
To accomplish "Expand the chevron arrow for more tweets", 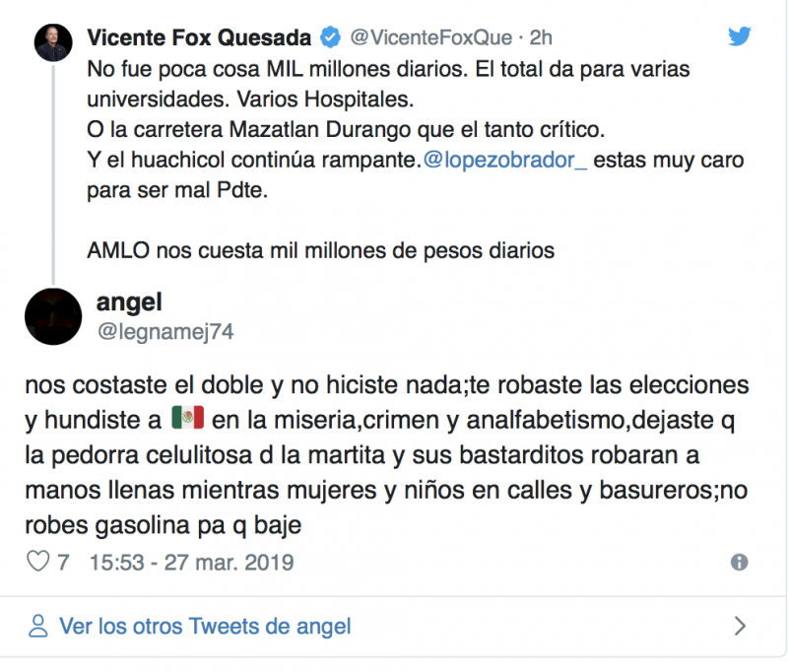I will click(740, 626).
